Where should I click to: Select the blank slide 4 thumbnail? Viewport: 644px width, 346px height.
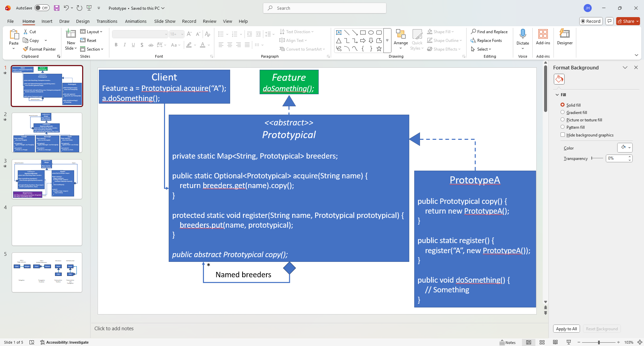[47, 226]
